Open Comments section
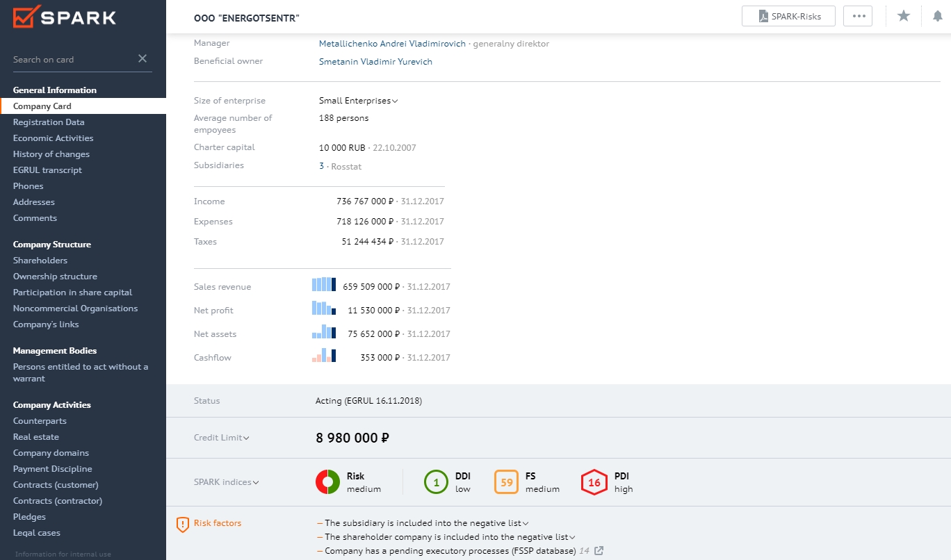This screenshot has width=951, height=560. tap(35, 218)
